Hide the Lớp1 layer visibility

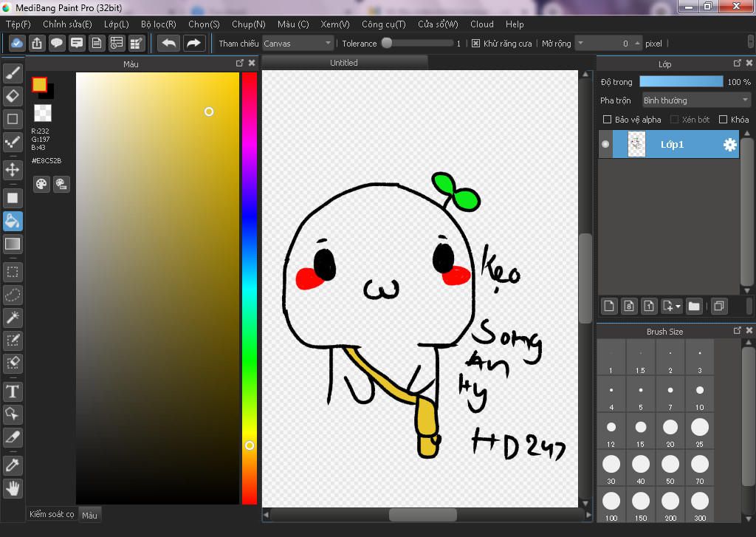[605, 144]
